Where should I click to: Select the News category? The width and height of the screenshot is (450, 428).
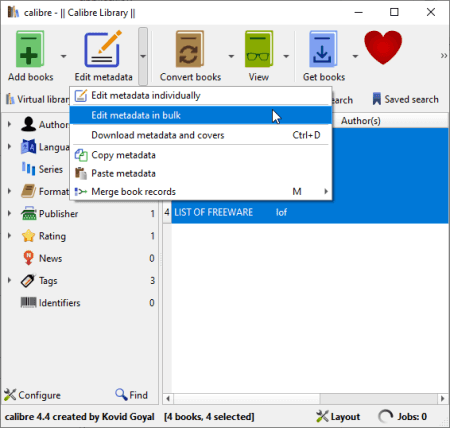click(42, 258)
